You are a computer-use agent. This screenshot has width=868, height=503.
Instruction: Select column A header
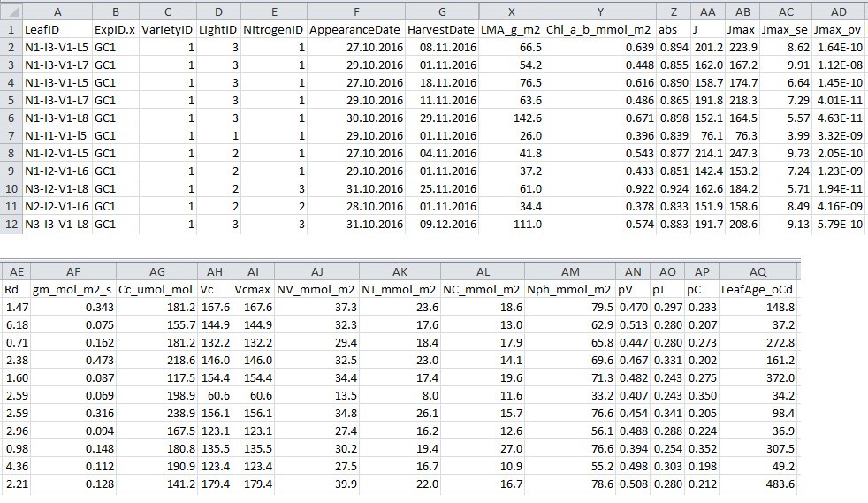pos(57,11)
